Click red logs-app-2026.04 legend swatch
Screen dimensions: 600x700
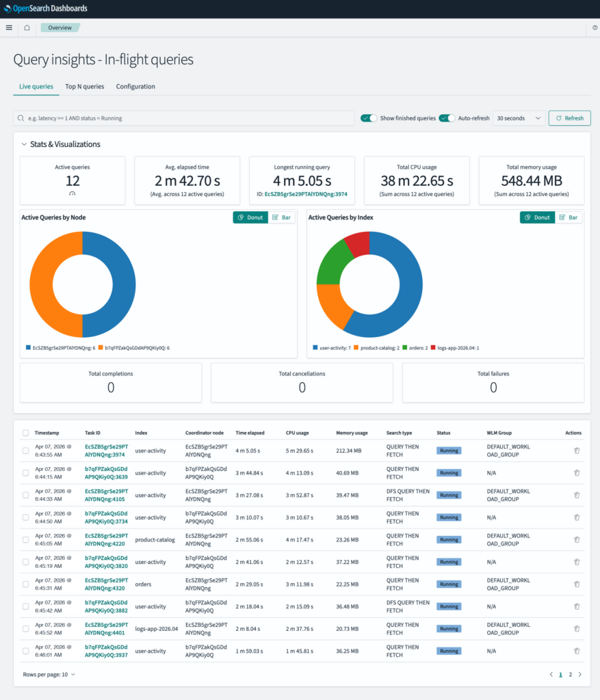point(433,348)
